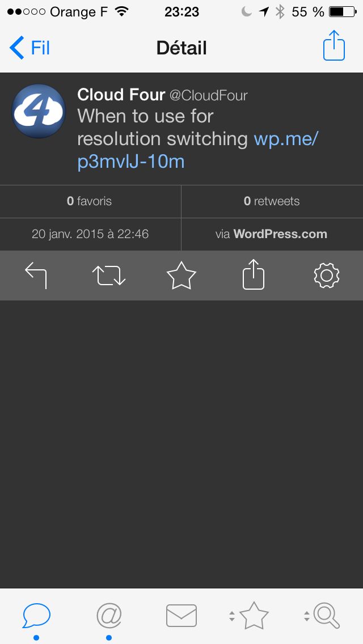Open the favorites star tab
Image resolution: width=363 pixels, height=644 pixels.
pyautogui.click(x=254, y=616)
